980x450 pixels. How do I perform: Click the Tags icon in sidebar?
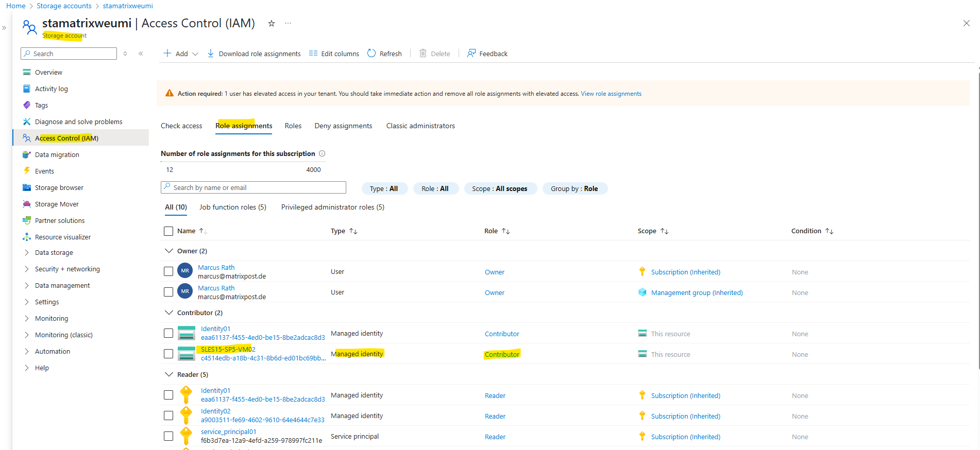click(27, 105)
